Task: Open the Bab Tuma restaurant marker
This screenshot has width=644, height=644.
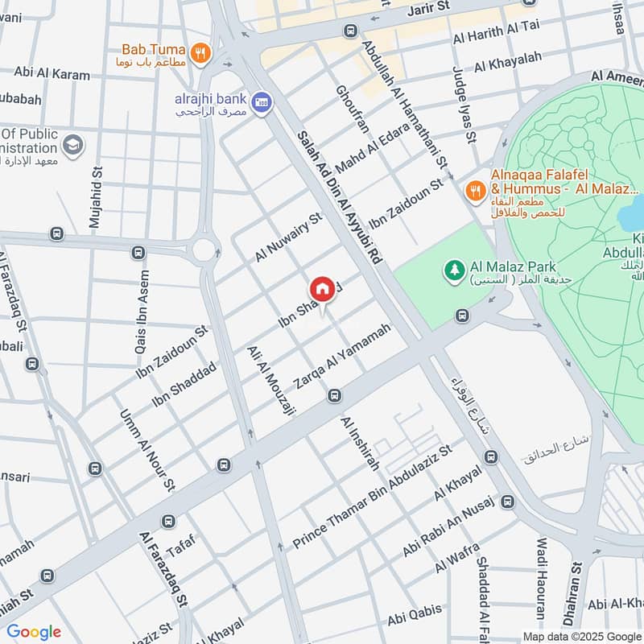Action: click(200, 54)
